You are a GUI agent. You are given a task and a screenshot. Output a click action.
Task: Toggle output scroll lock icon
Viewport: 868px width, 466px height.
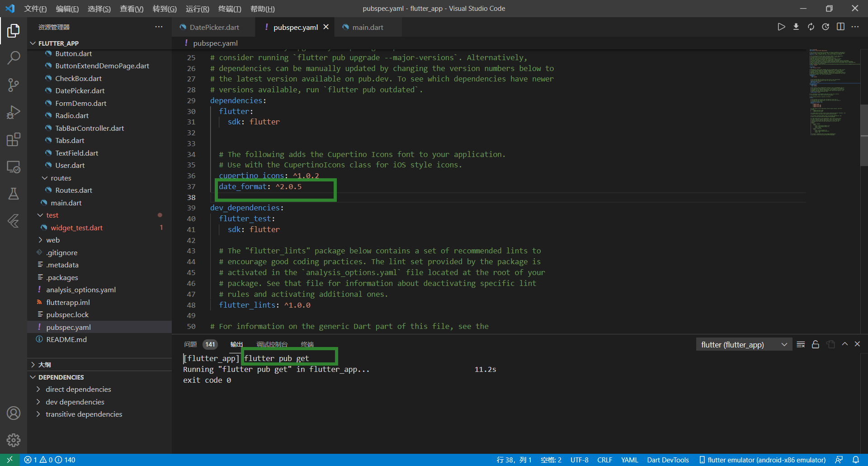click(x=816, y=344)
